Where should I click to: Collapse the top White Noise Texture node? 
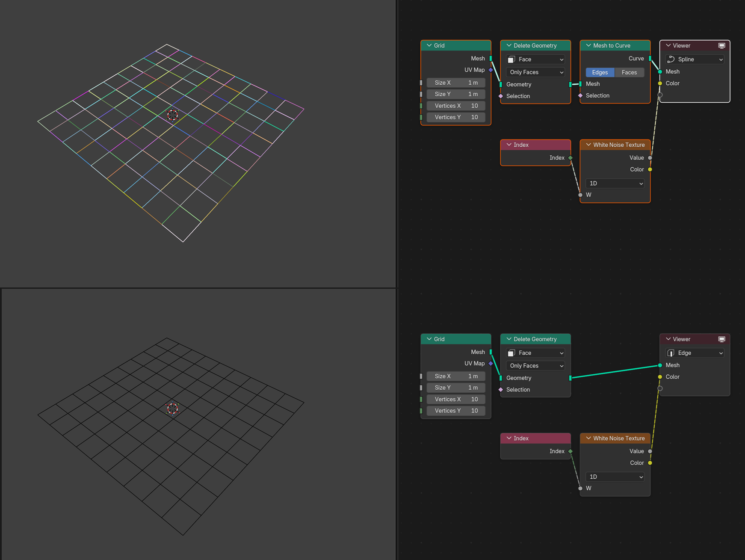pos(588,145)
